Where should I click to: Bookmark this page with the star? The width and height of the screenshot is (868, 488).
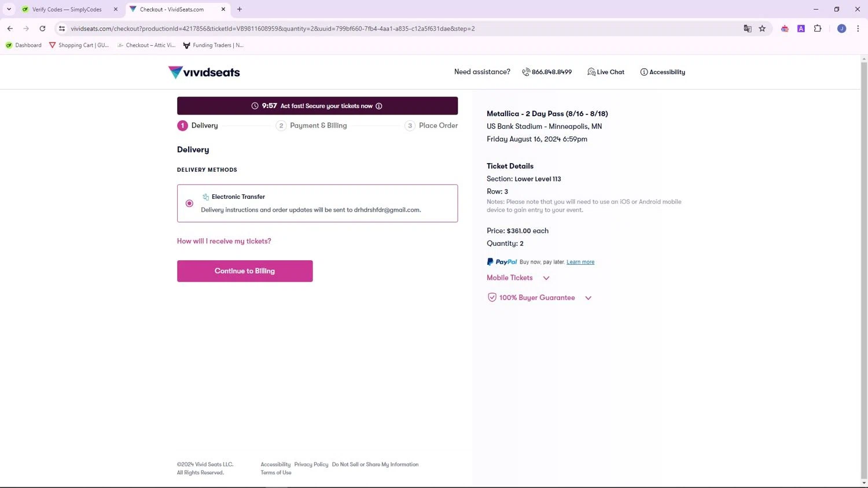[x=762, y=28]
